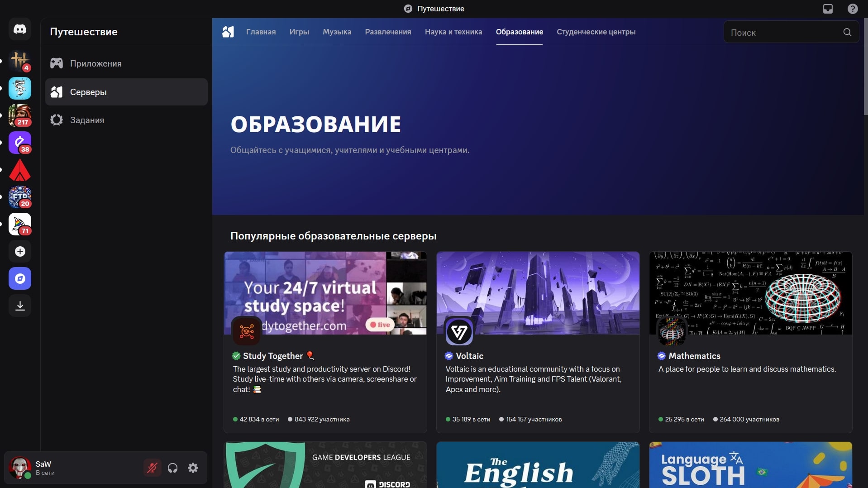Open Приложения in sidebar

[x=126, y=63]
